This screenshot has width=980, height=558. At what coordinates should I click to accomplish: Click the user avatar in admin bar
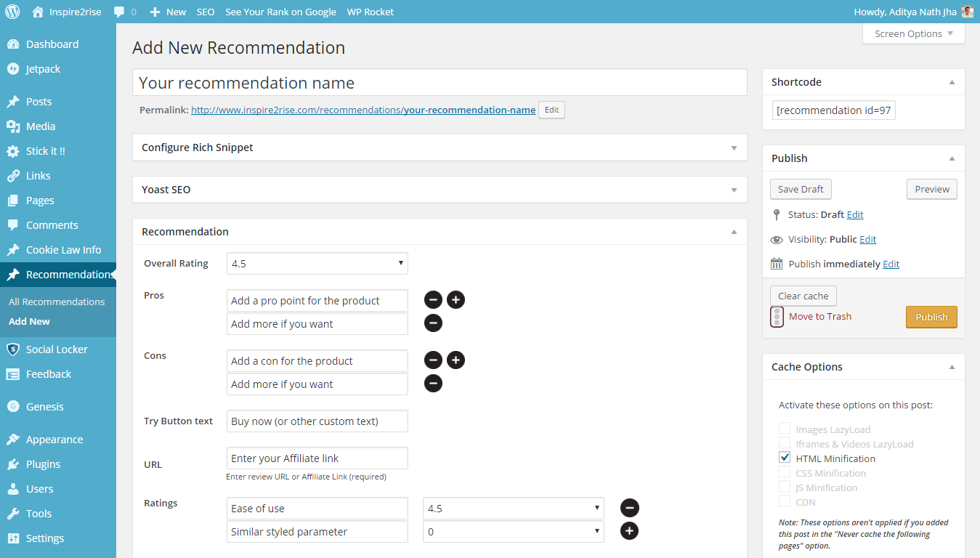(x=967, y=12)
